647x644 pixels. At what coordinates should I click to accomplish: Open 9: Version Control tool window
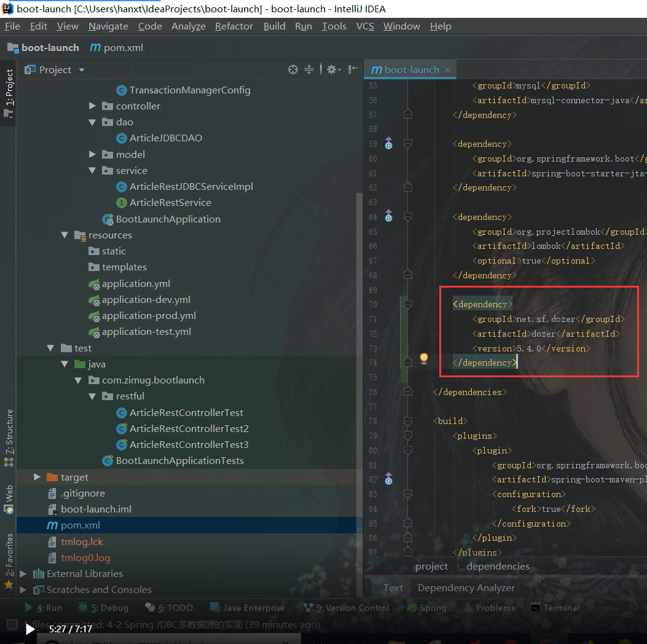346,608
